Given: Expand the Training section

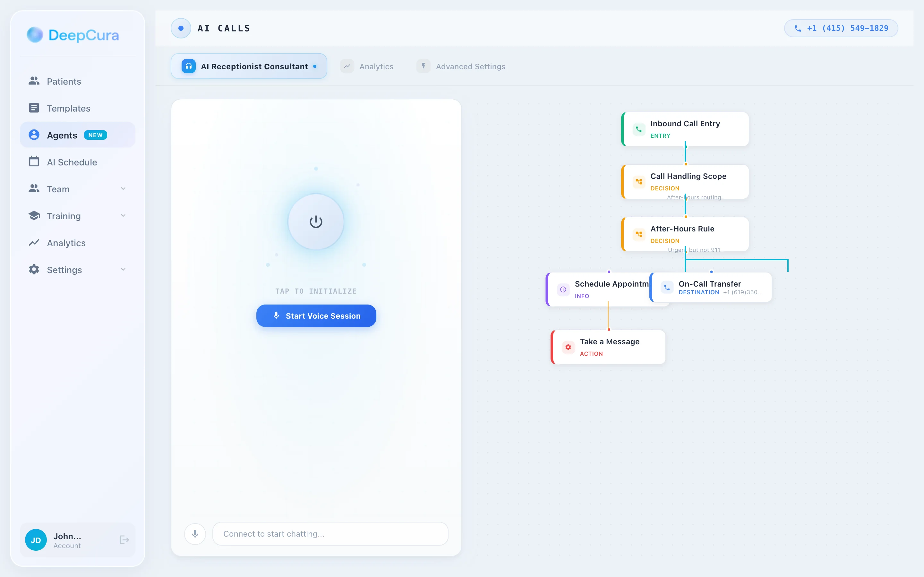Looking at the screenshot, I should 123,216.
